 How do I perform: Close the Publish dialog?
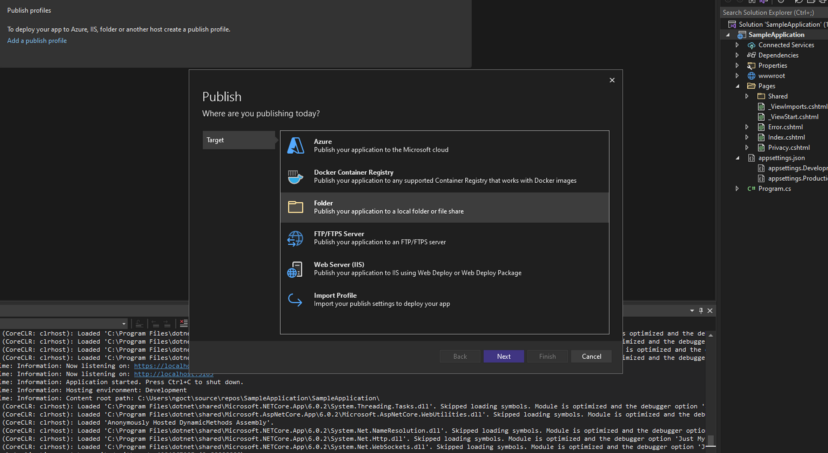click(612, 80)
